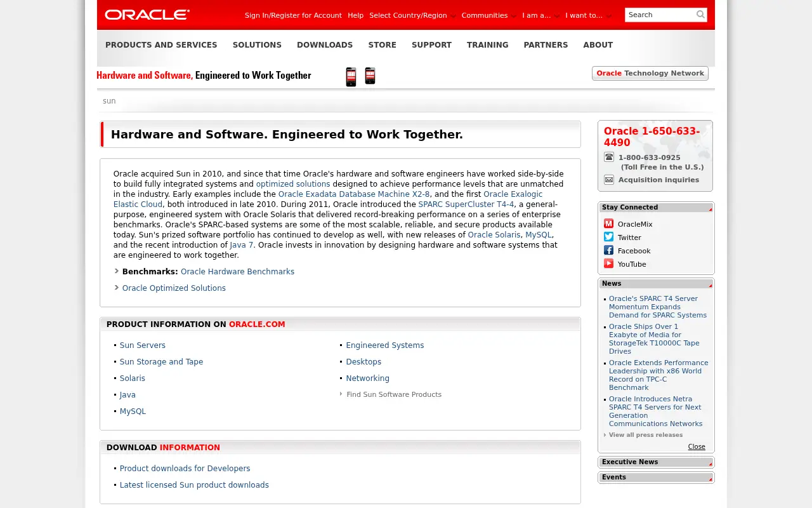This screenshot has height=508, width=812.
Task: Open Product downloads for Developers
Action: click(x=185, y=469)
